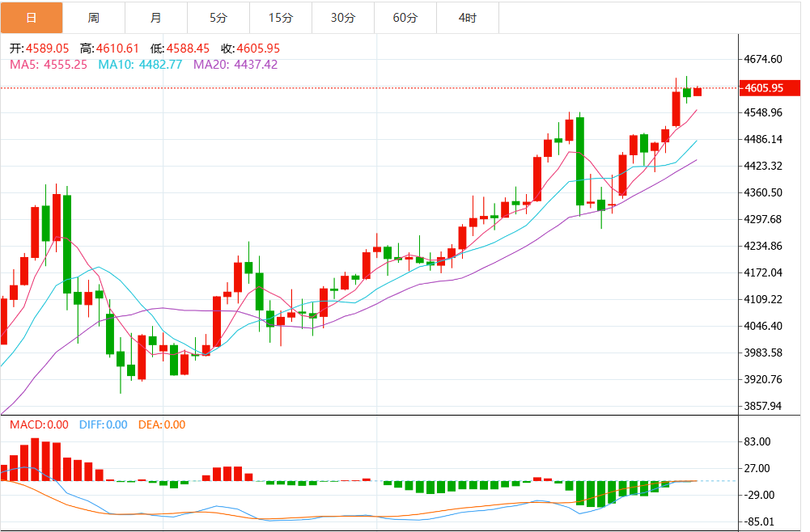Click the 3857.94 price axis label
Viewport: 810px width, 532px height.
763,406
